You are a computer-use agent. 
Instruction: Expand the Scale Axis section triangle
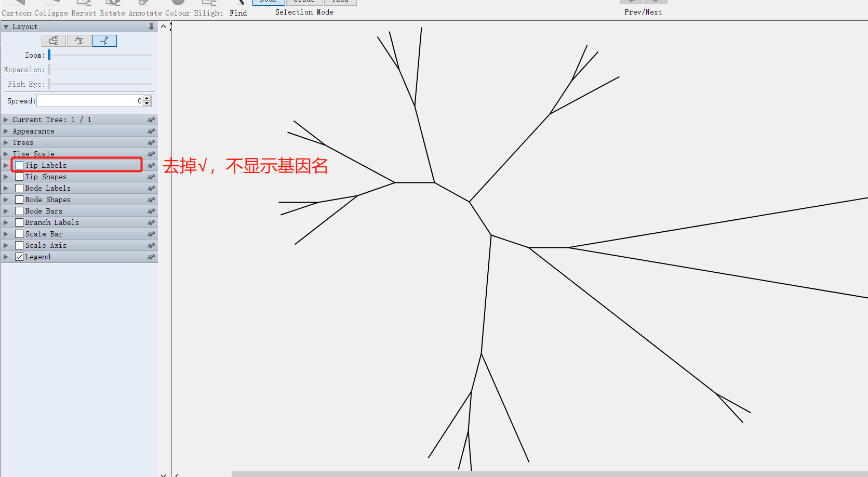click(x=6, y=245)
